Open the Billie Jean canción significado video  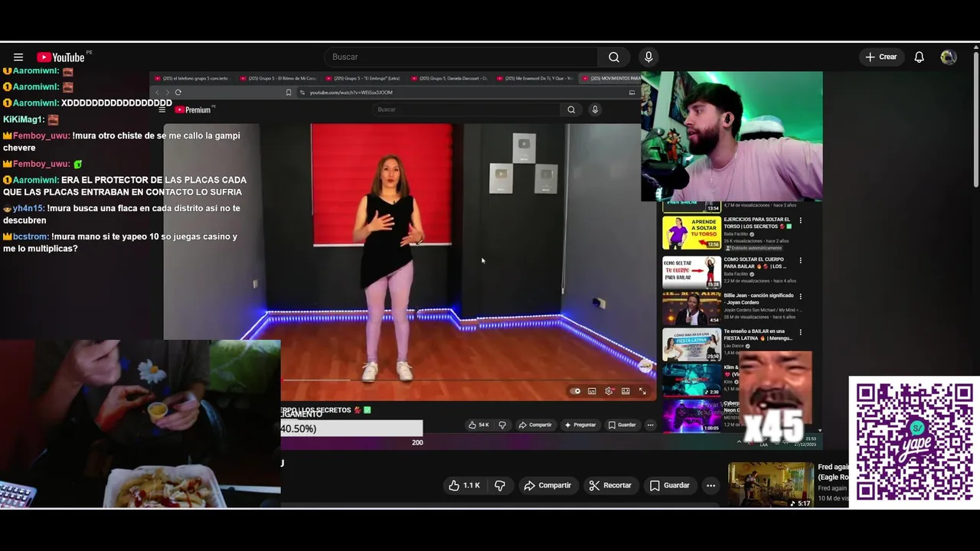pyautogui.click(x=691, y=308)
